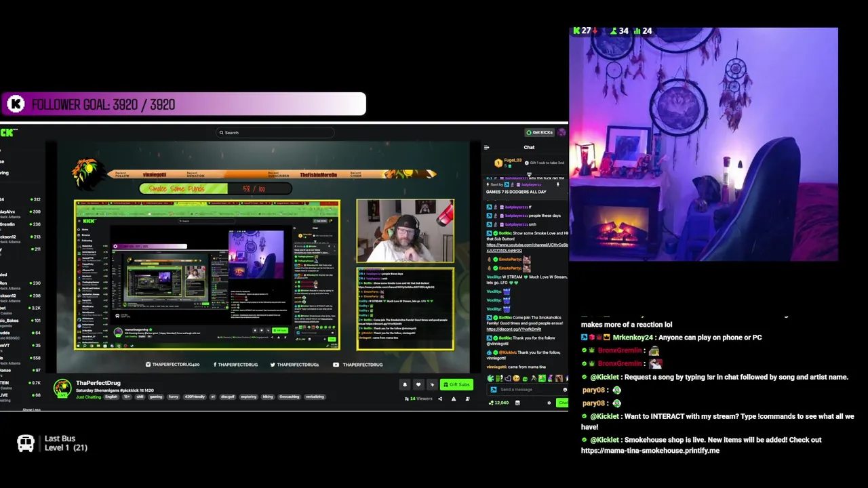Click sparkle icon beside the follow heart
The height and width of the screenshot is (488, 868).
coord(432,384)
